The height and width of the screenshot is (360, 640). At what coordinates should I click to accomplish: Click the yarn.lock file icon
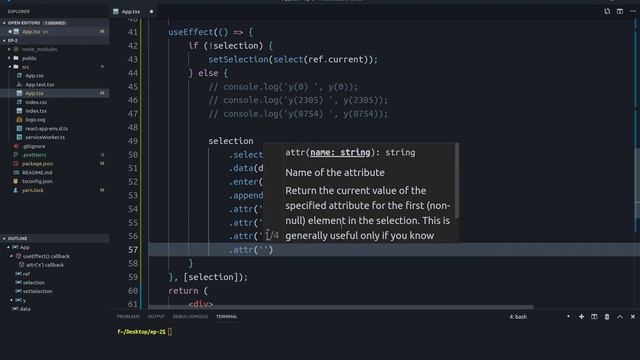[x=16, y=190]
